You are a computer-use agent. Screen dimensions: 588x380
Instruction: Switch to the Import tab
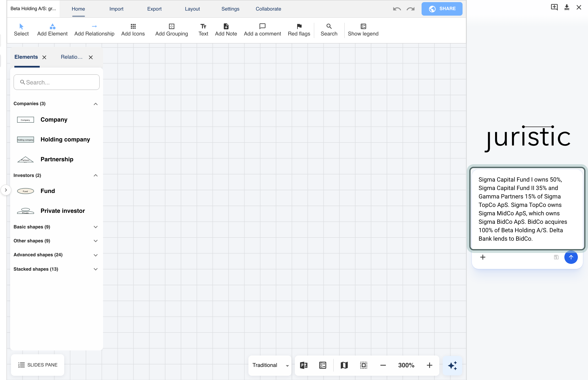point(116,9)
